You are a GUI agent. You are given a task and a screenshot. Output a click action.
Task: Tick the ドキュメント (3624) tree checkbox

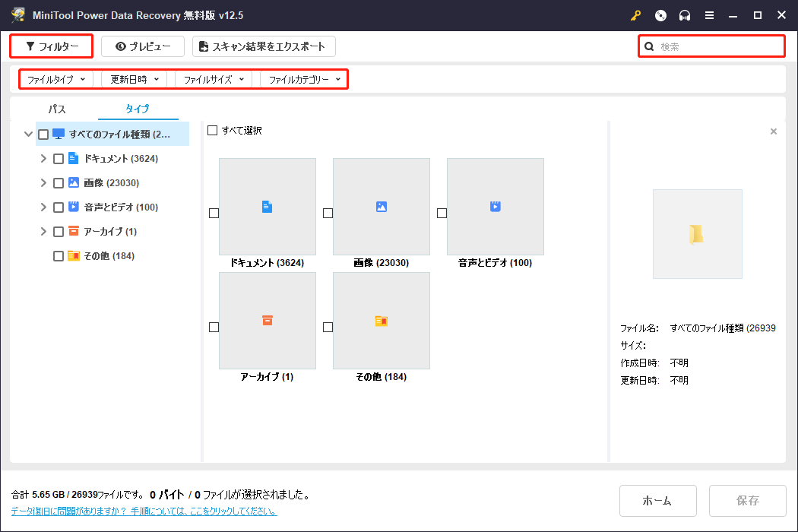coord(58,159)
